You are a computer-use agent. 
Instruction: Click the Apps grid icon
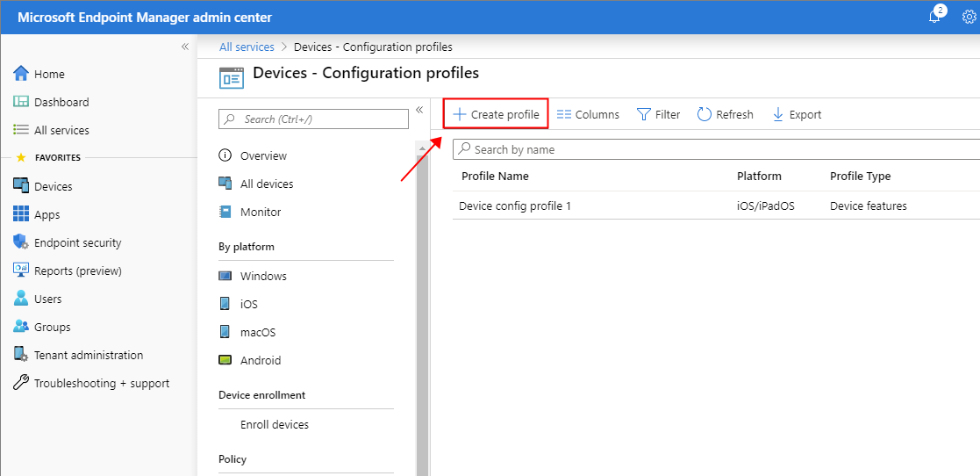click(x=21, y=214)
